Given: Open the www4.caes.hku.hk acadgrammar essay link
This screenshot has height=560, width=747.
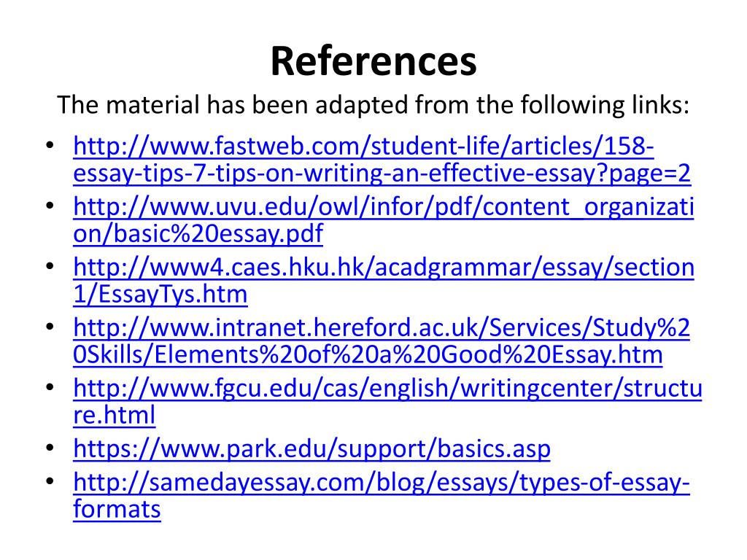Looking at the screenshot, I should pyautogui.click(x=384, y=267).
